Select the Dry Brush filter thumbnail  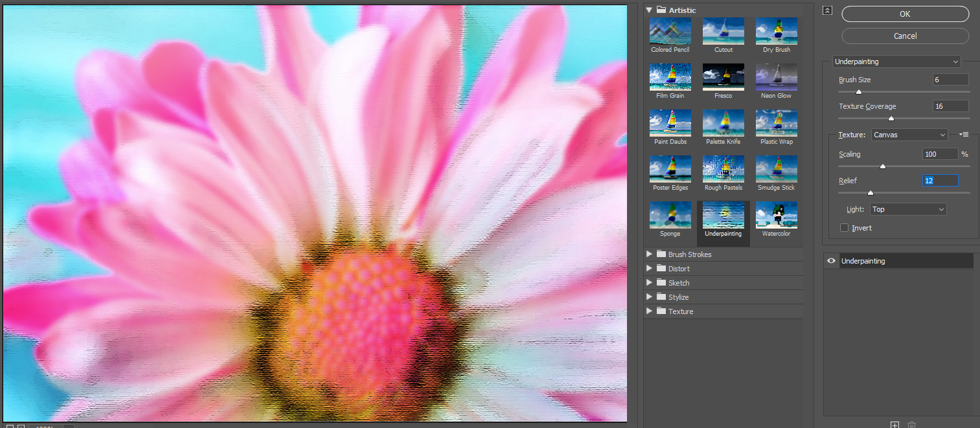tap(776, 31)
